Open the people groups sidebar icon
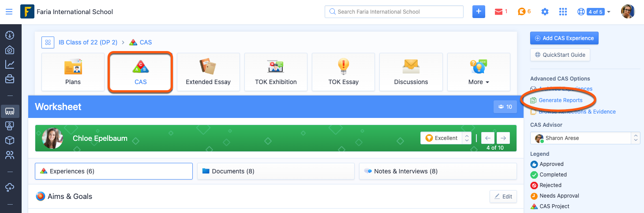The image size is (644, 213). click(x=10, y=155)
